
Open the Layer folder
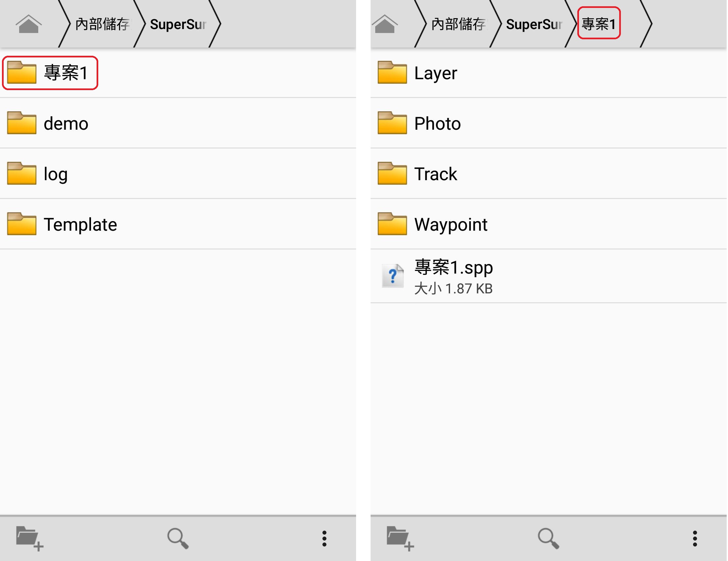pyautogui.click(x=549, y=73)
